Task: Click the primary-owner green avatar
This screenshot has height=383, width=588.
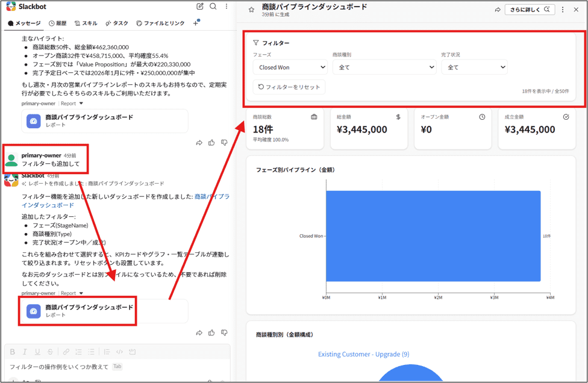Action: tap(11, 160)
